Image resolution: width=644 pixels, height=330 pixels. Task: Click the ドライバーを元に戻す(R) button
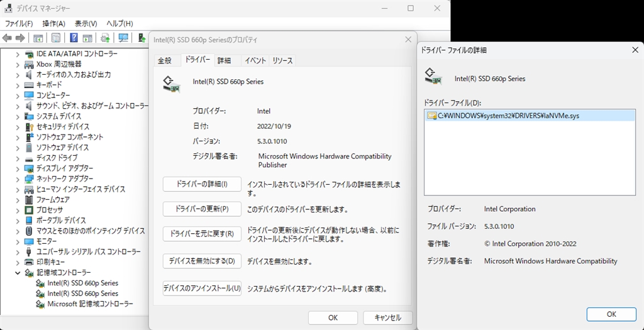tap(202, 234)
